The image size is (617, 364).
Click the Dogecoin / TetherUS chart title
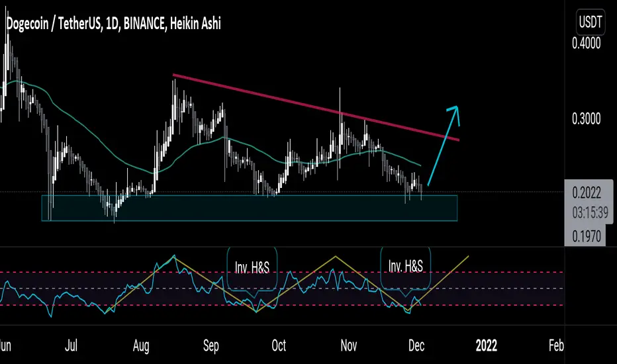(x=114, y=24)
